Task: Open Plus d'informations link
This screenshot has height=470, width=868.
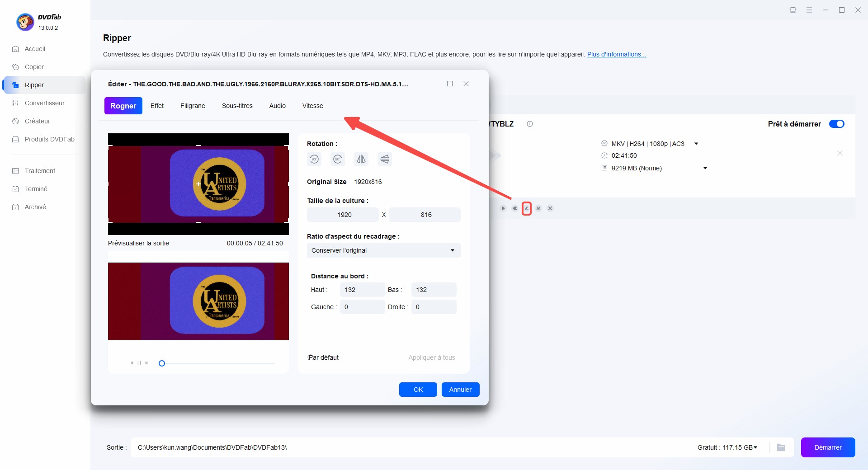Action: [617, 54]
